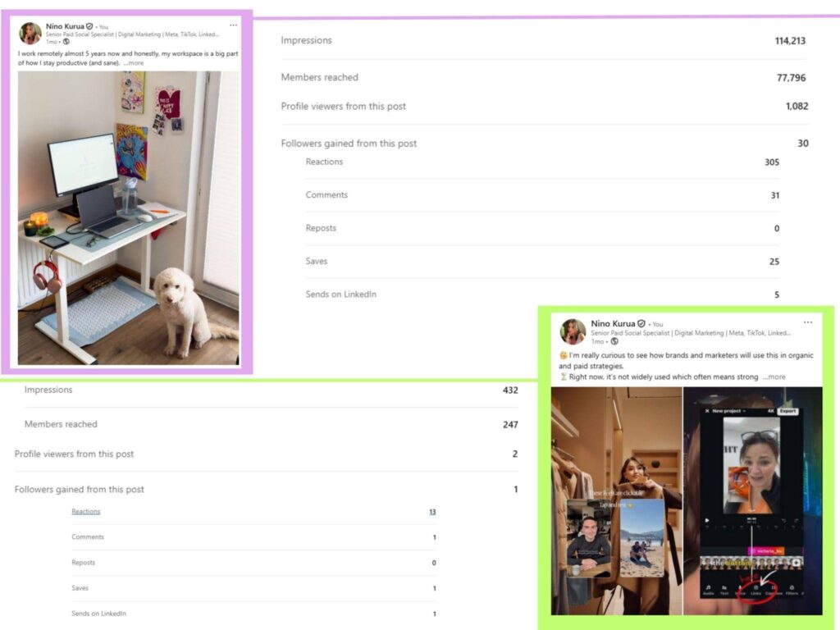Viewport: 840px width, 630px height.
Task: Click the profile avatar on the workspace post
Action: pyautogui.click(x=30, y=33)
